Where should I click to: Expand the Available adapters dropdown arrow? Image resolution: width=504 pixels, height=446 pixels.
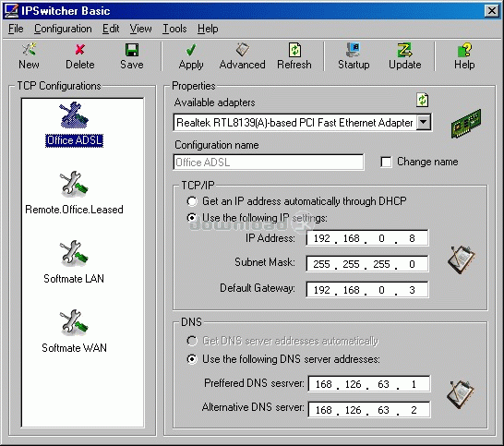424,122
